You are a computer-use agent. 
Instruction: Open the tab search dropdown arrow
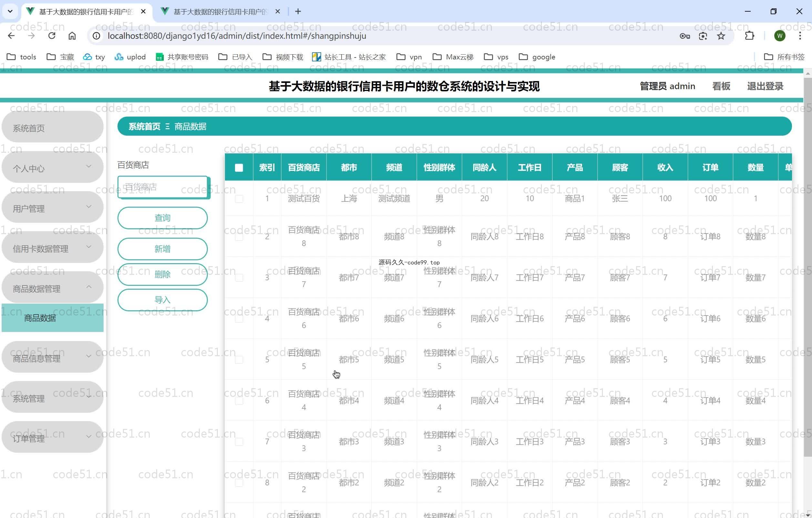click(x=10, y=12)
